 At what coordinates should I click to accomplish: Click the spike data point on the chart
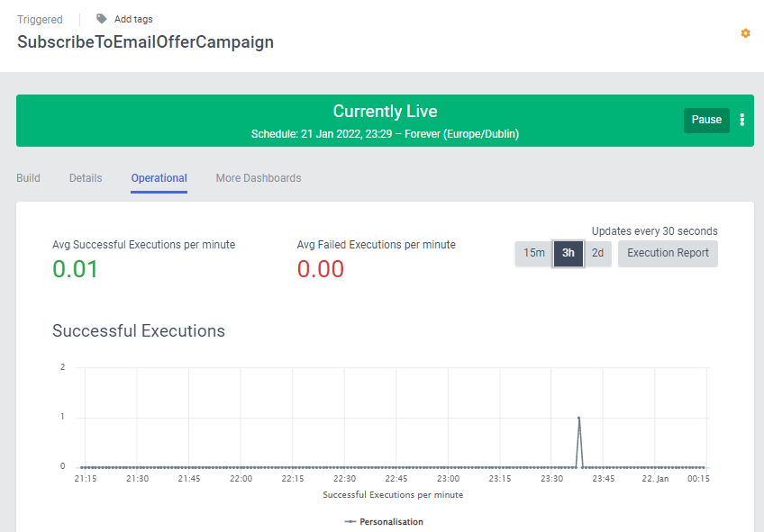tap(578, 418)
